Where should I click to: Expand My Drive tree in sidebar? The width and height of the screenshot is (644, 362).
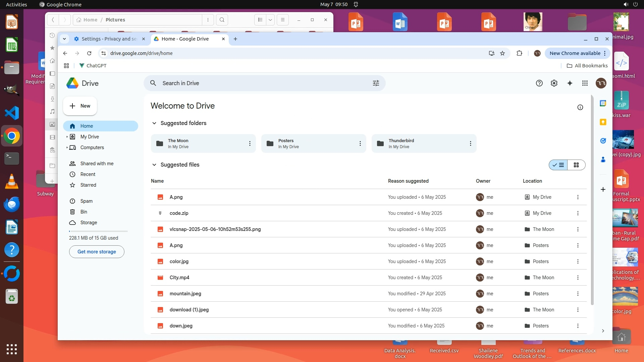[x=67, y=137]
